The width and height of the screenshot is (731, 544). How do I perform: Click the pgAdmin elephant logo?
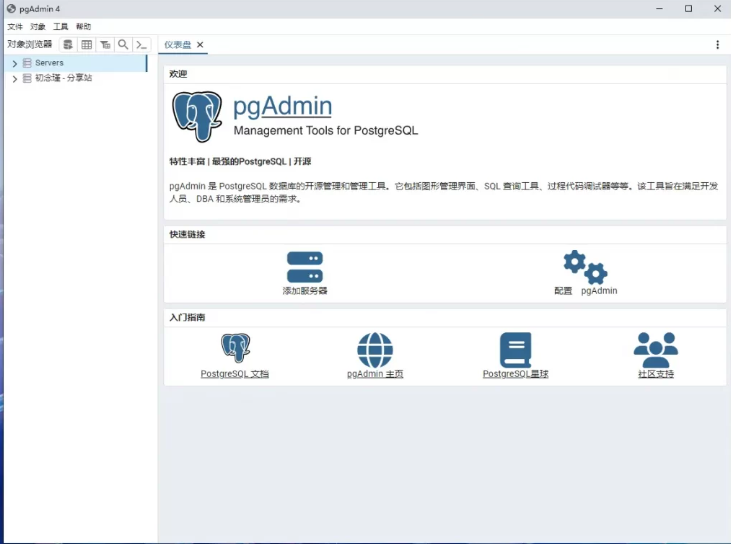point(197,117)
